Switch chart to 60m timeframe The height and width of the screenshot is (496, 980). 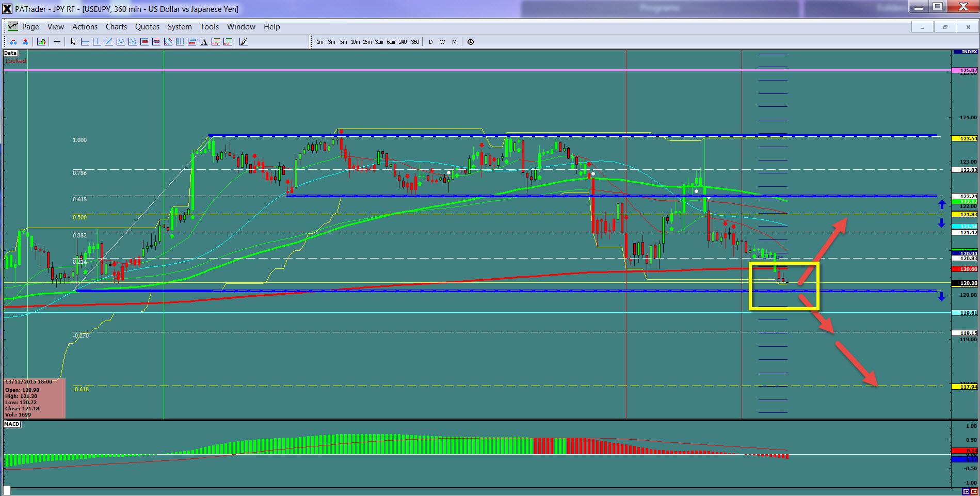[391, 42]
